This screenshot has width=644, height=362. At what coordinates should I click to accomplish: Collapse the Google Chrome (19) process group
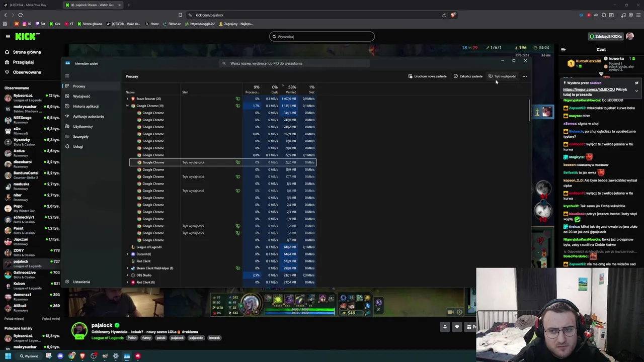(127, 106)
